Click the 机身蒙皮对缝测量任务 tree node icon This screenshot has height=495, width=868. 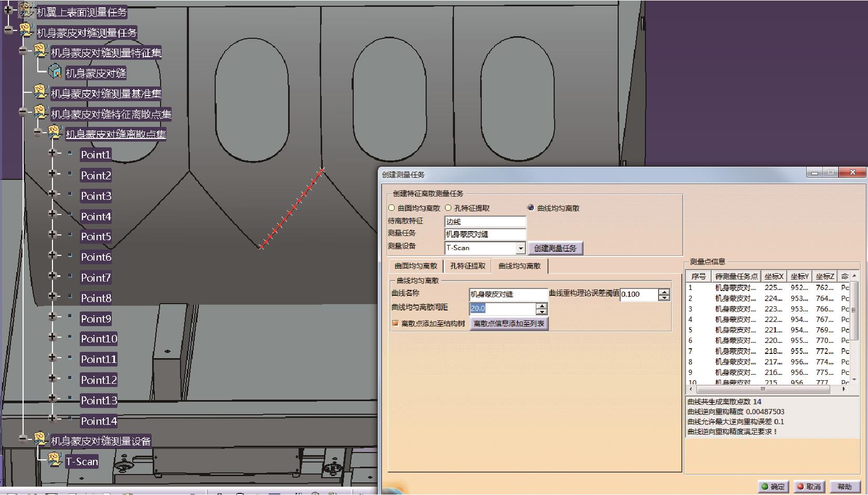coord(27,31)
